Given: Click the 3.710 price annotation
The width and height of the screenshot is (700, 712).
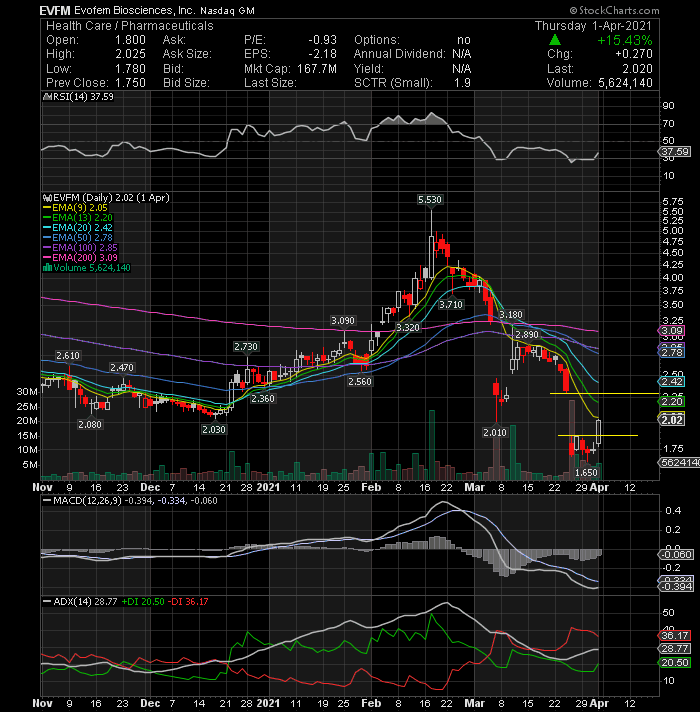Looking at the screenshot, I should coord(451,305).
